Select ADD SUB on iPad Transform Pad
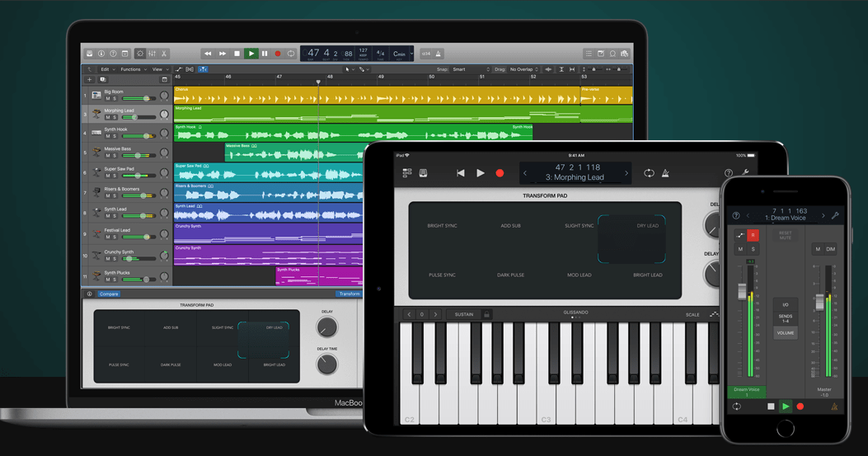The width and height of the screenshot is (868, 456). click(510, 226)
